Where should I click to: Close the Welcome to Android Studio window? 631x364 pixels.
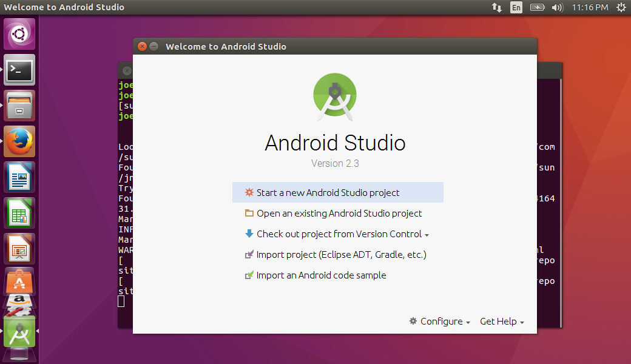click(x=142, y=46)
